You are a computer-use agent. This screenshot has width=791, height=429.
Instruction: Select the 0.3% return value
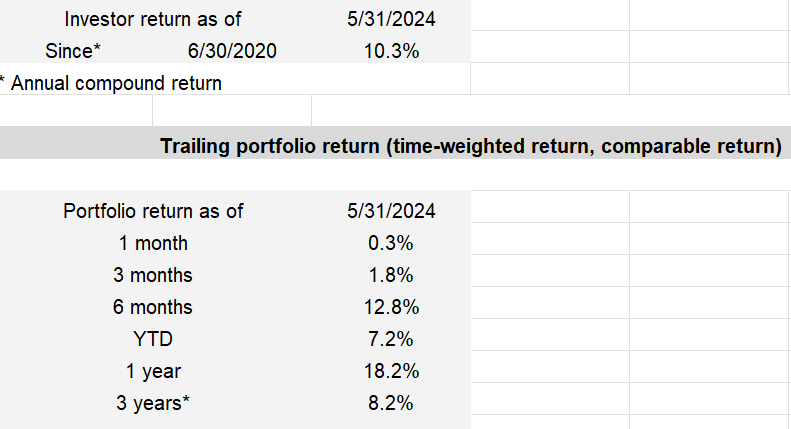pos(391,243)
